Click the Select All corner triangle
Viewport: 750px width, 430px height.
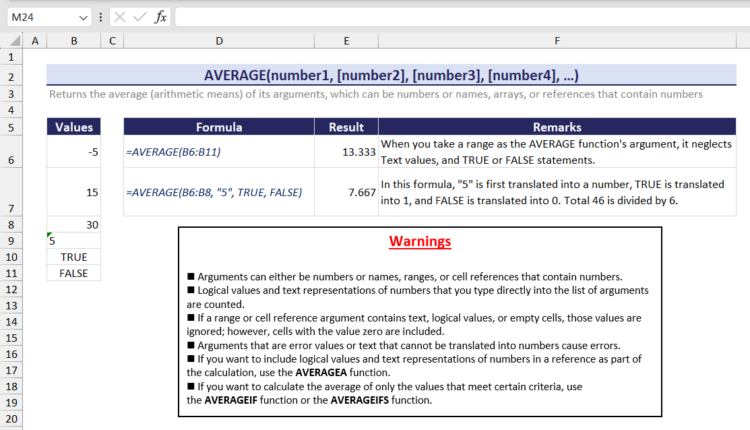point(15,41)
